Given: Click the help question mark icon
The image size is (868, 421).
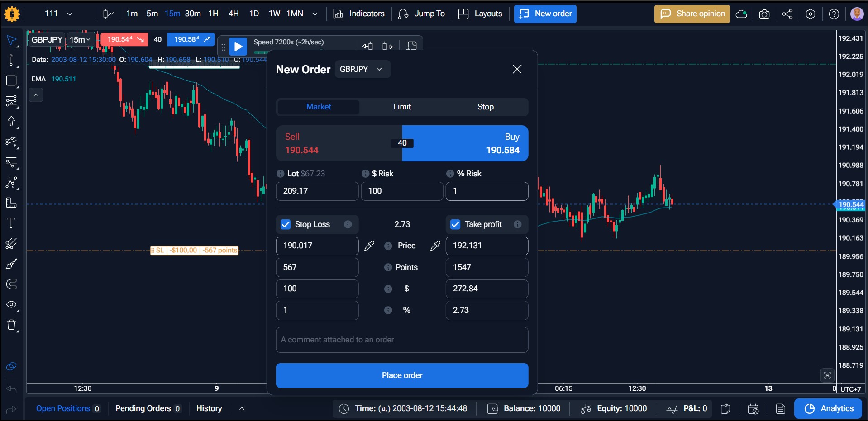Looking at the screenshot, I should 834,14.
